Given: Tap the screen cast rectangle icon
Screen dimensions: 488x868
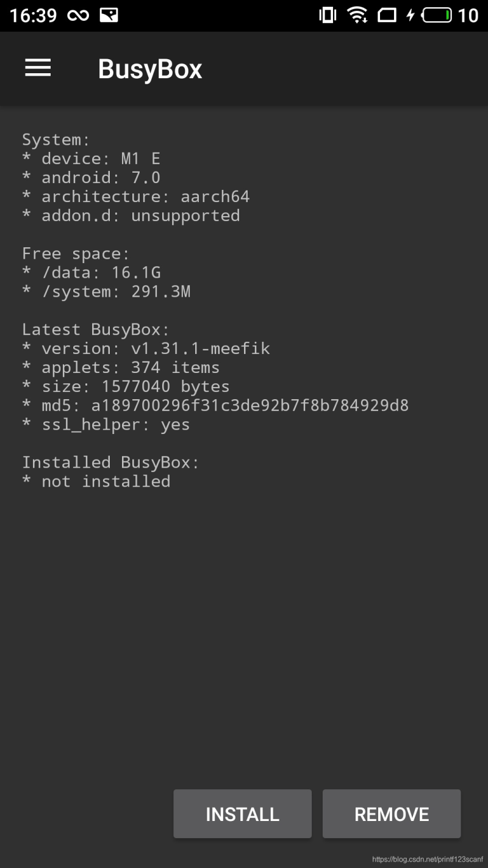Looking at the screenshot, I should pos(387,15).
